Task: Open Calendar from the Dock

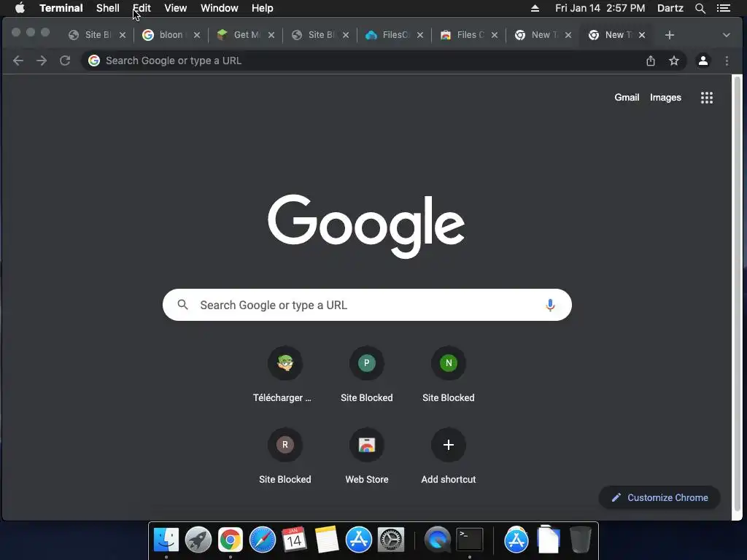Action: point(294,540)
